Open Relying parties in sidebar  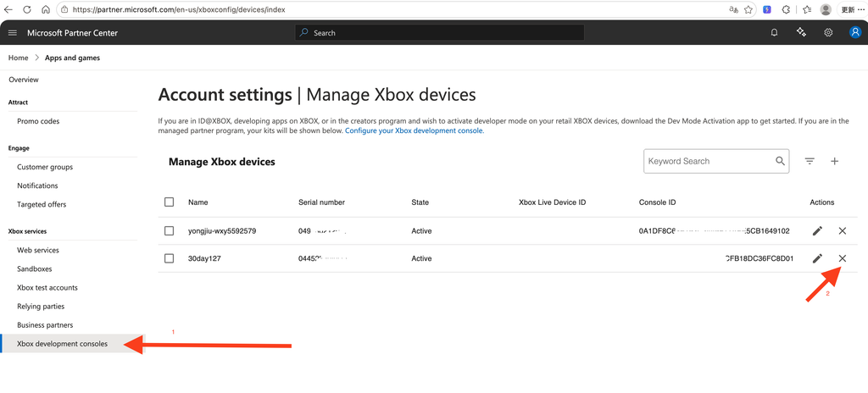point(41,307)
